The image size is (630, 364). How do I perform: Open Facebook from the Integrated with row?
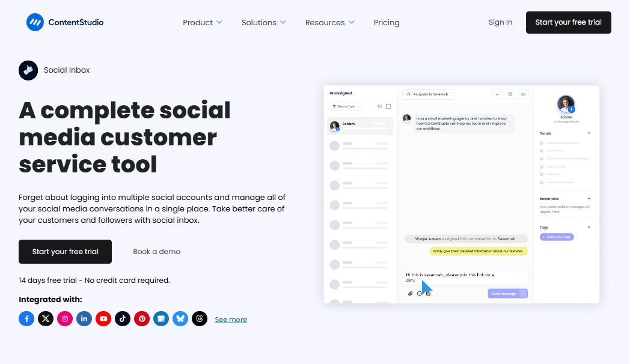(26, 318)
